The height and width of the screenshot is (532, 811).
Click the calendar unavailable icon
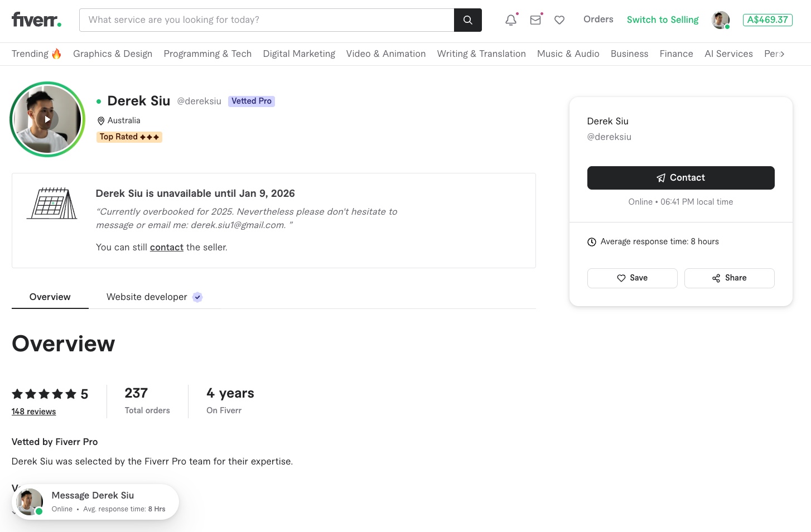pos(52,204)
